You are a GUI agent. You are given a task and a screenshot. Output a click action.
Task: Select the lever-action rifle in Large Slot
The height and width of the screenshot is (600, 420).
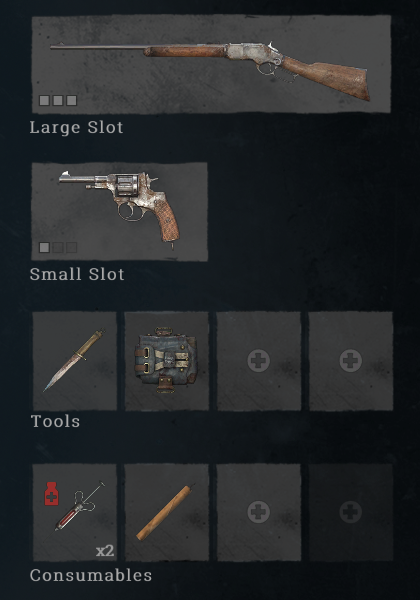click(x=211, y=64)
